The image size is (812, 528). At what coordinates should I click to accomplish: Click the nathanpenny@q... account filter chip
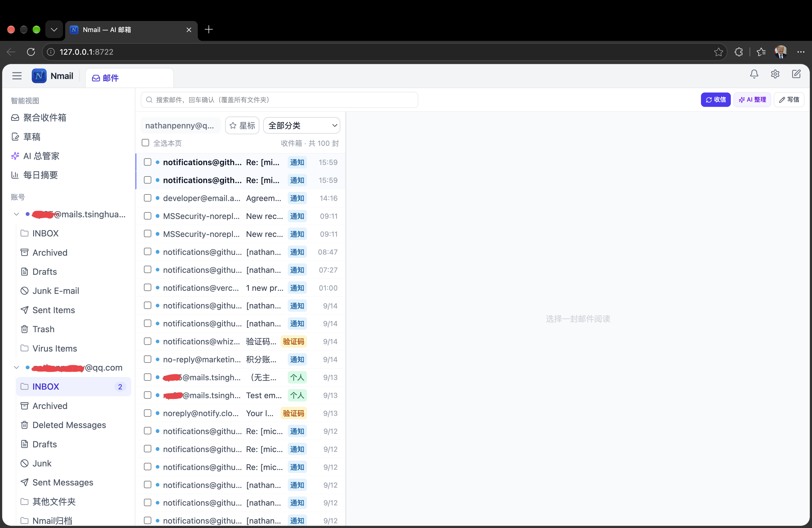(x=180, y=126)
